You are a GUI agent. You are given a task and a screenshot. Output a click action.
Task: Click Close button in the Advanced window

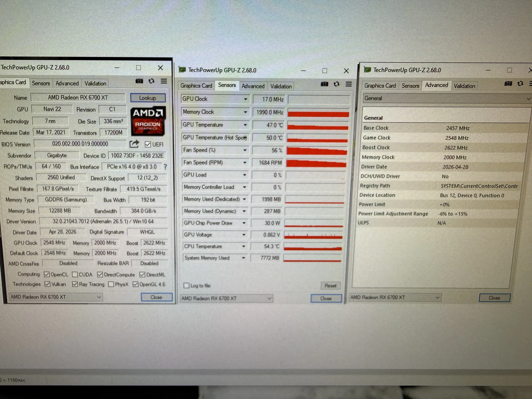tap(494, 298)
